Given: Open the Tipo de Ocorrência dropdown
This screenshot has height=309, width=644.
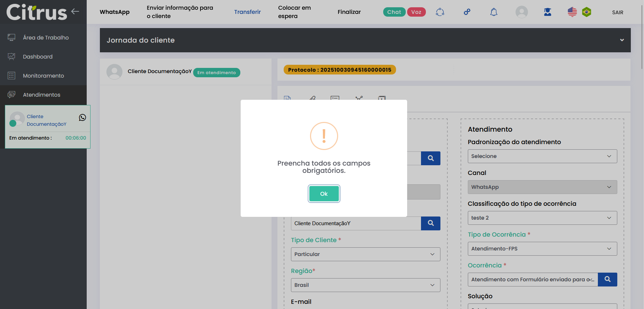Looking at the screenshot, I should pos(542,249).
